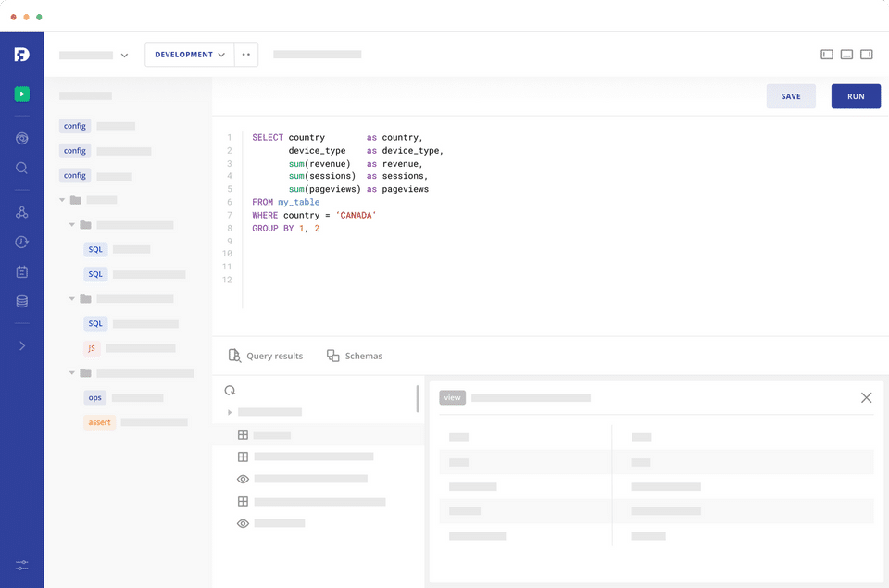The image size is (889, 588).
Task: Click sum(pageviews) in the editor
Action: tap(325, 189)
